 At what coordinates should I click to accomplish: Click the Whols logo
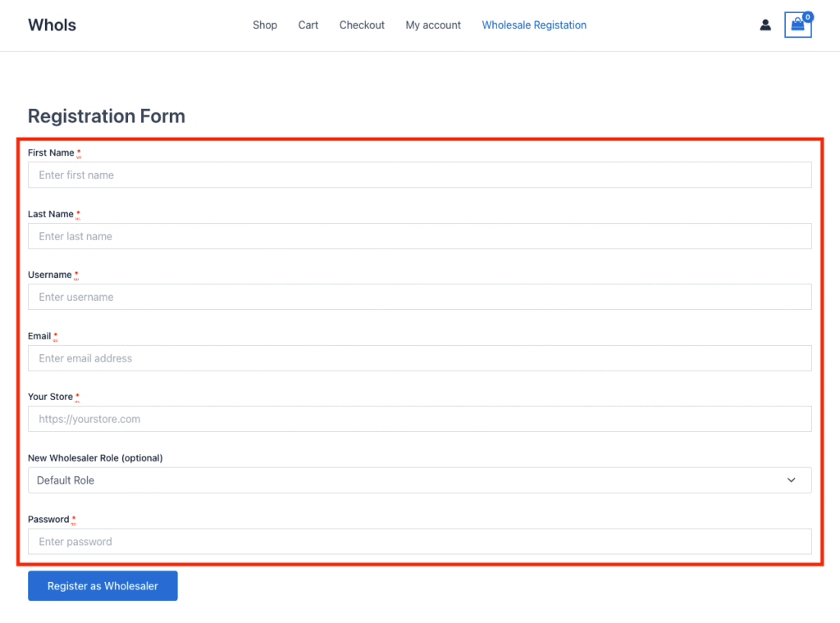[x=51, y=25]
